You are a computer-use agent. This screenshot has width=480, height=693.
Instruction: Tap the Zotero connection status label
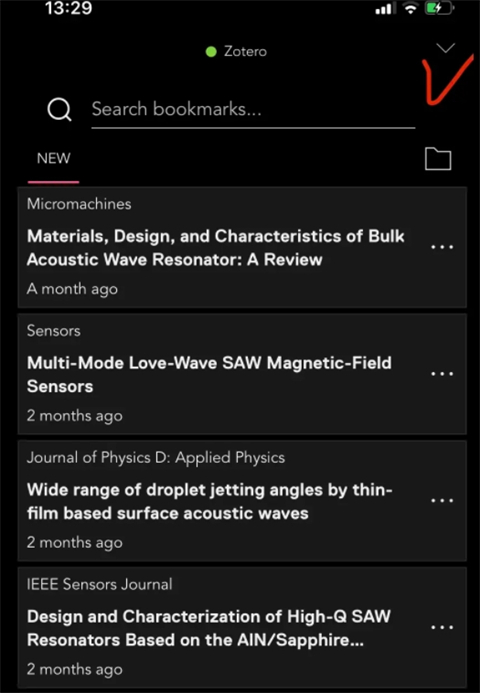coord(245,51)
